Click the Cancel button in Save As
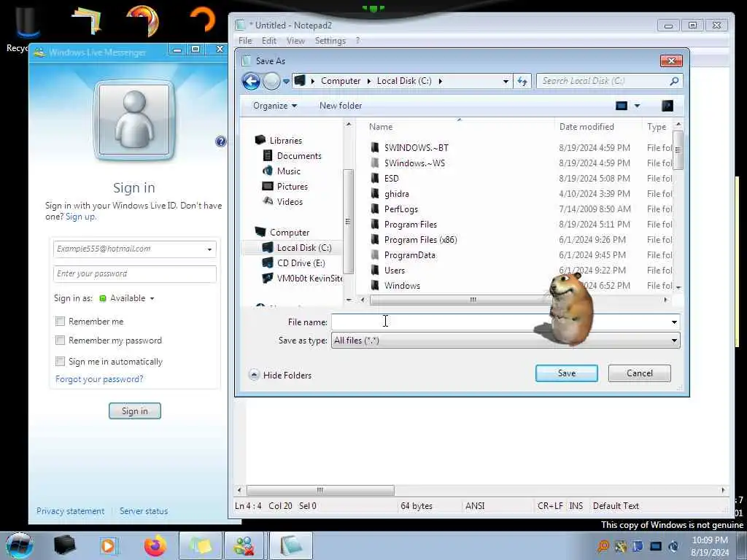Viewport: 747px width, 560px height. [639, 373]
